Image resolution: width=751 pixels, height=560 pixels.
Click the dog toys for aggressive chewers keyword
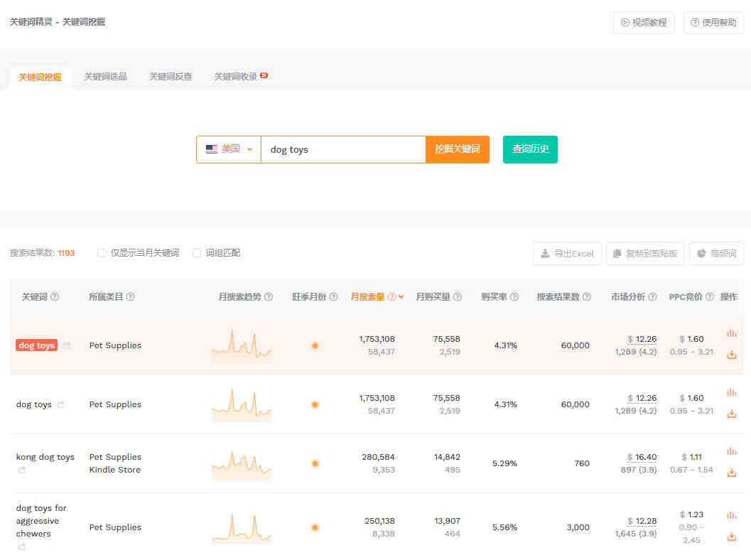41,521
